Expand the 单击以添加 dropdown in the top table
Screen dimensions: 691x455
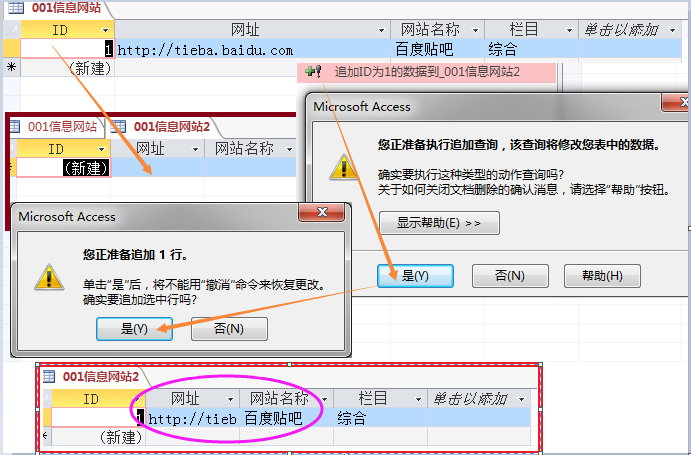tap(672, 30)
